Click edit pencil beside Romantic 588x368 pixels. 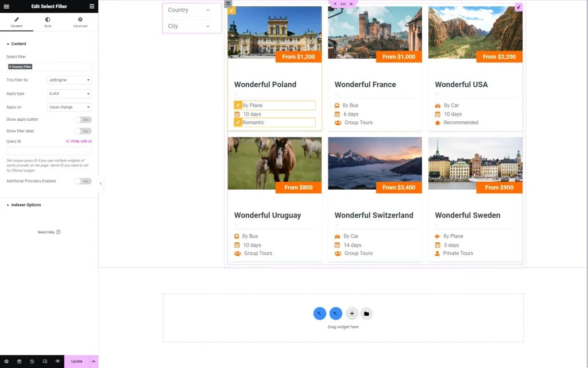click(x=238, y=122)
